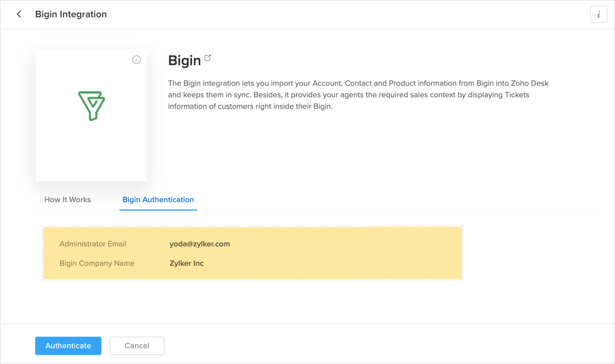The height and width of the screenshot is (364, 615).
Task: Select the Bigin Authentication tab
Action: [x=158, y=200]
